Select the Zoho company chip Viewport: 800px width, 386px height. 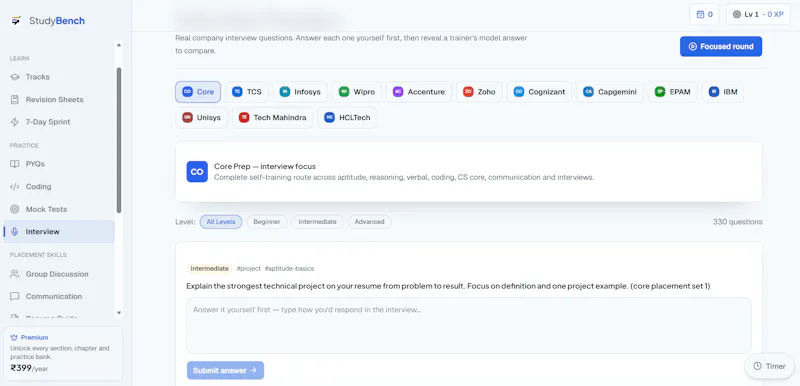coord(479,92)
